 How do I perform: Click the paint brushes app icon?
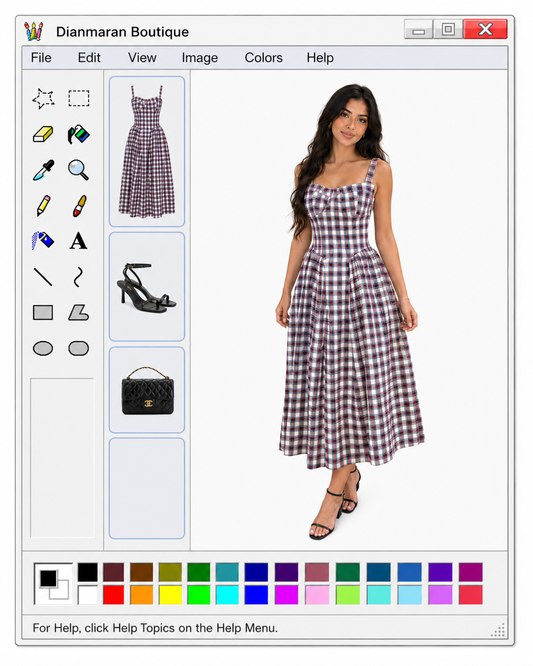point(34,31)
